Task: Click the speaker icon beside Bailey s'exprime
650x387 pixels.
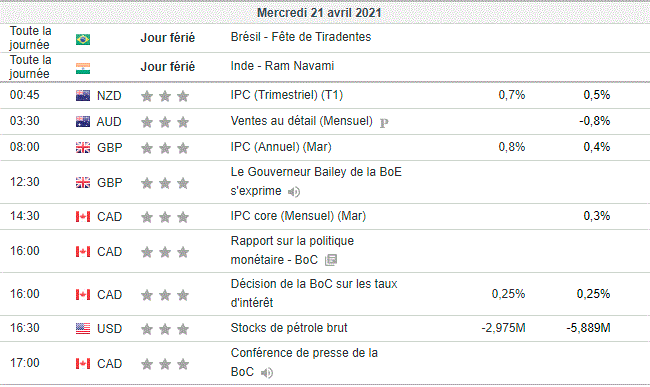Action: (x=294, y=192)
